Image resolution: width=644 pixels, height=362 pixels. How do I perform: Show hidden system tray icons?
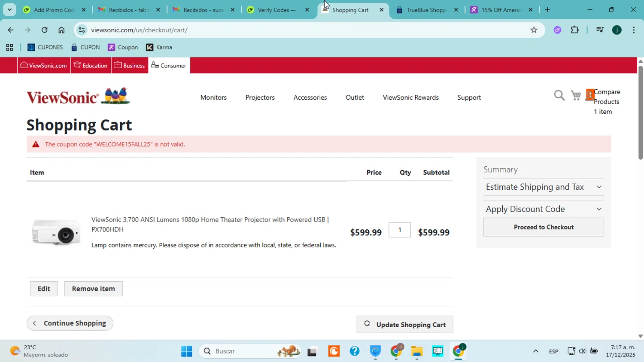tap(535, 351)
